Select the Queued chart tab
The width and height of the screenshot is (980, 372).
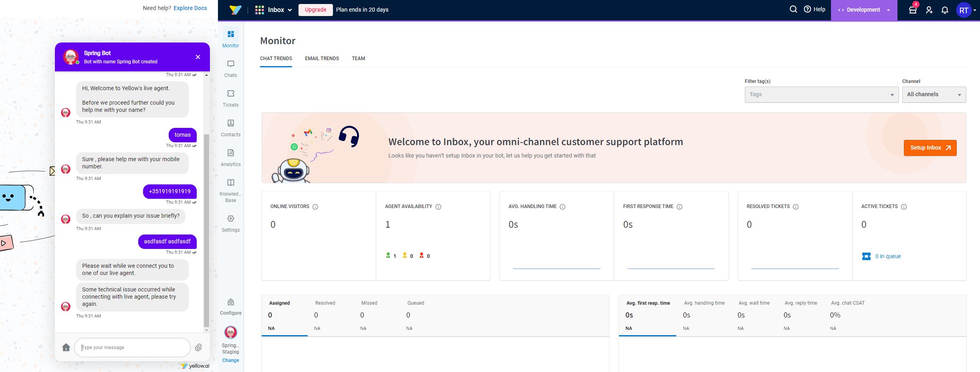point(423,315)
